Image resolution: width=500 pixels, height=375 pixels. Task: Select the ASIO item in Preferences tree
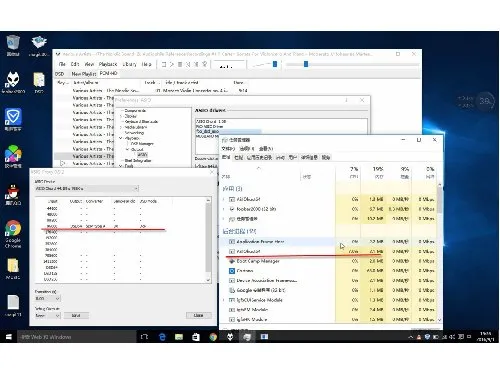click(x=142, y=155)
